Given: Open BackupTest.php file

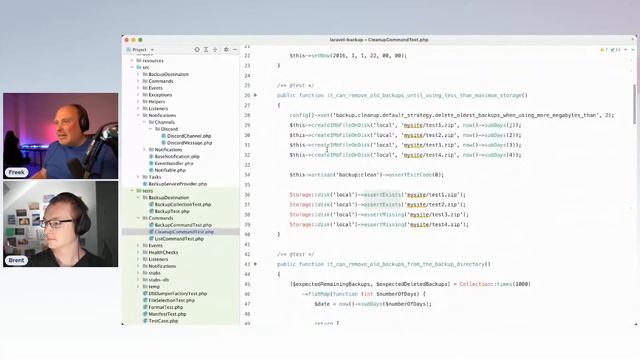Looking at the screenshot, I should 171,211.
